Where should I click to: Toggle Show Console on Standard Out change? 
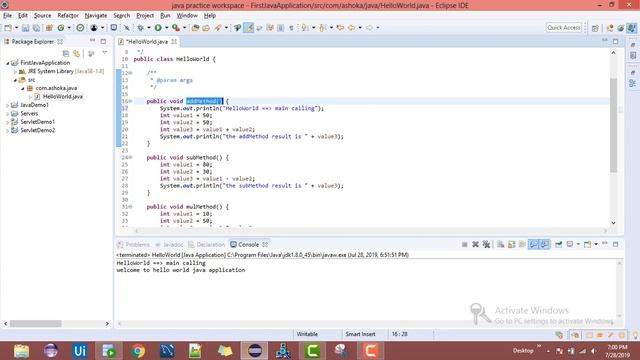533,244
